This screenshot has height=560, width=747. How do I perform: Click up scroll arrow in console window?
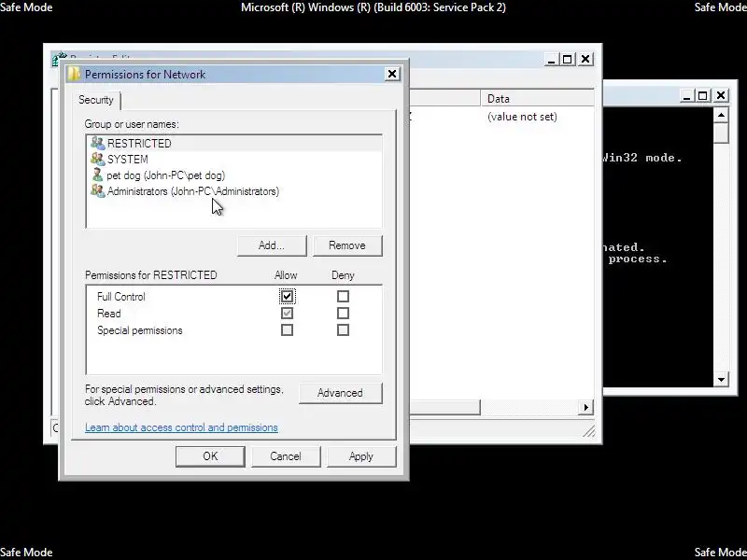(x=721, y=115)
